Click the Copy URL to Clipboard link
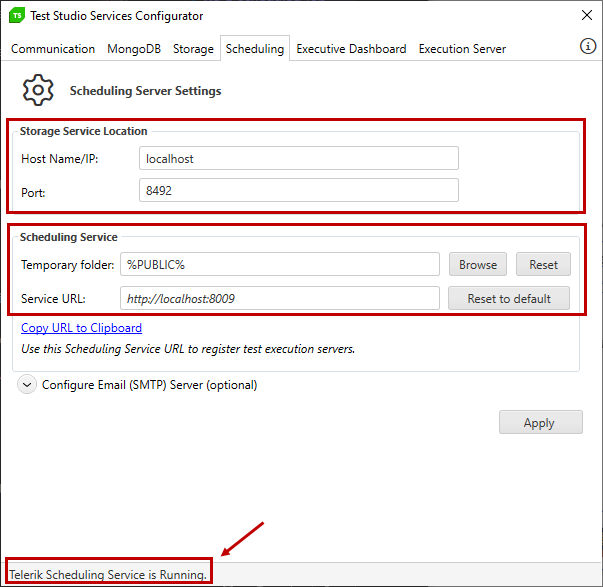 tap(81, 328)
